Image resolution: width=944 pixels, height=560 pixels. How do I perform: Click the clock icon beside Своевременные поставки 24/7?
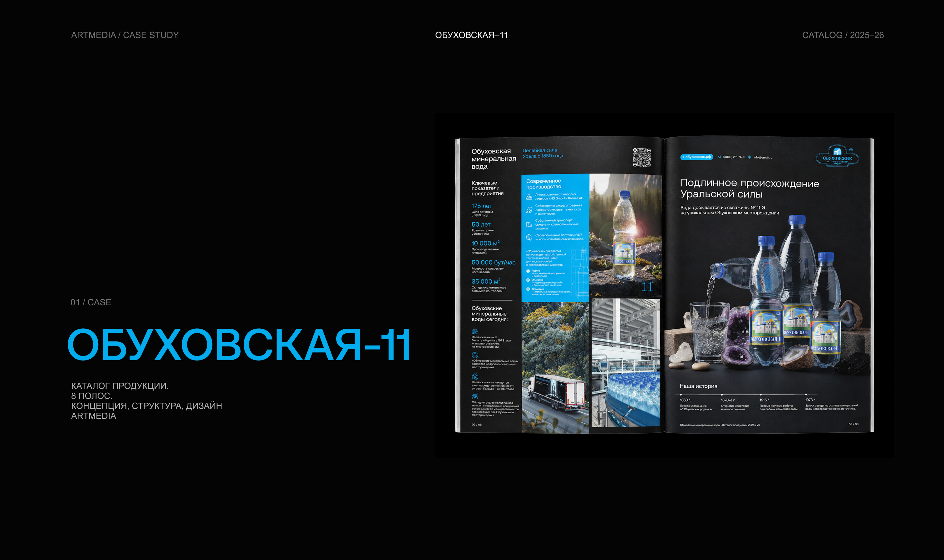tap(529, 237)
